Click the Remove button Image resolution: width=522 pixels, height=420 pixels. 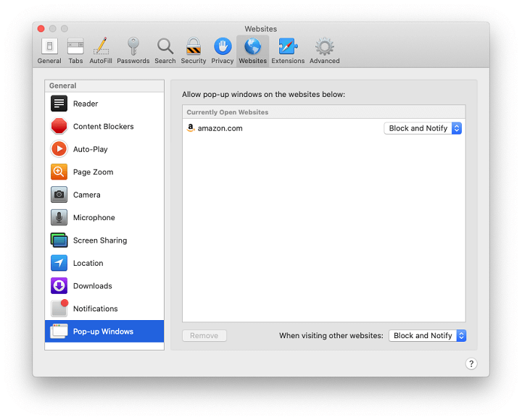pyautogui.click(x=204, y=336)
